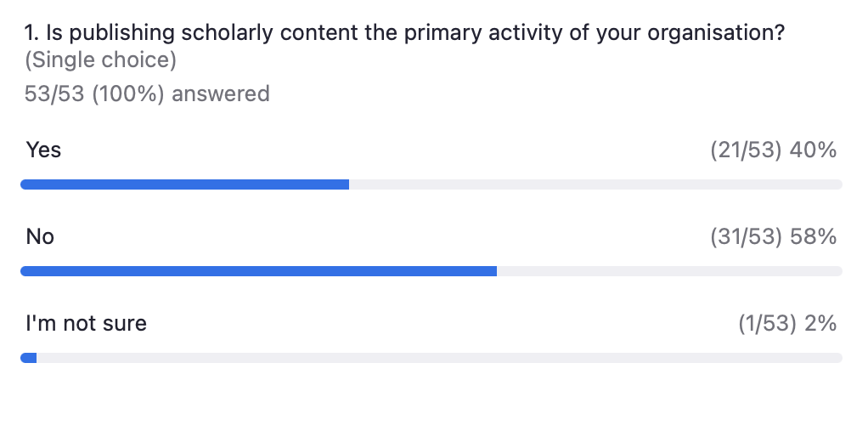
Task: Select the "No" answer label
Action: 40,236
